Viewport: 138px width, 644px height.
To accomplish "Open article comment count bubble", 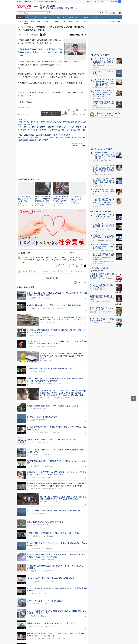I will (32, 35).
